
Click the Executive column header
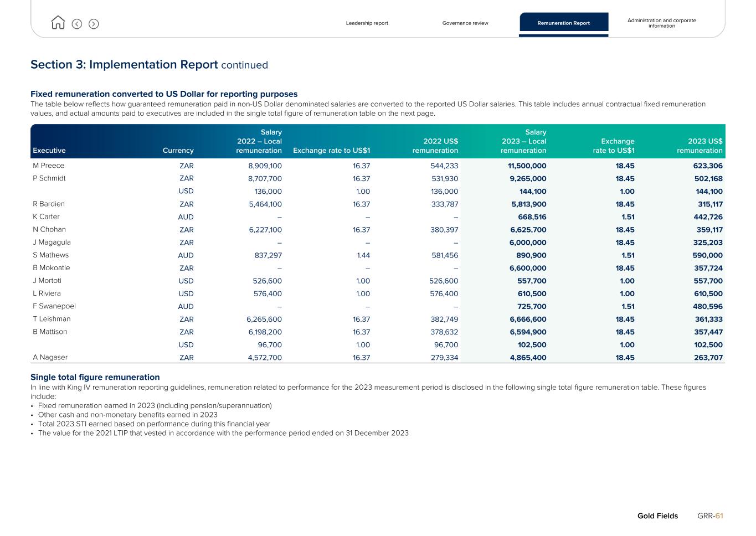[x=49, y=151]
